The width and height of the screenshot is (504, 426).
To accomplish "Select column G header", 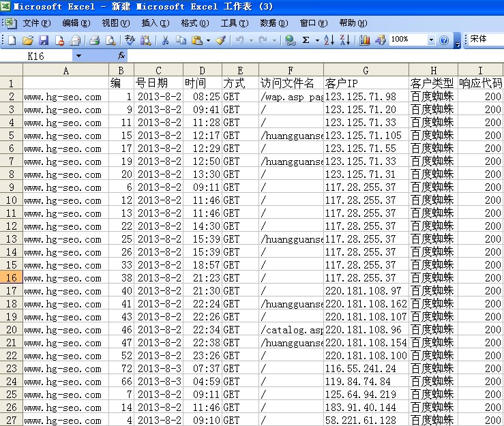I will 366,70.
